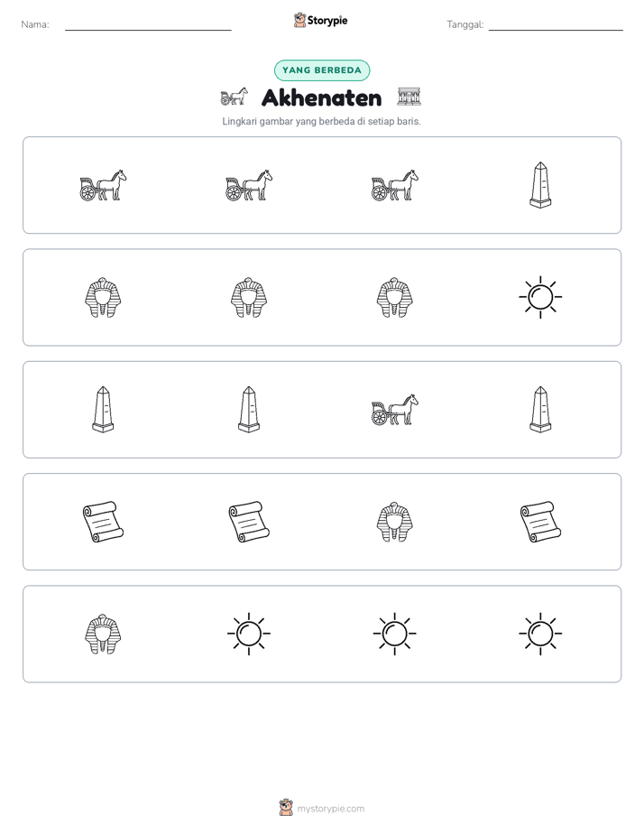The image size is (644, 834).
Task: Select the last sun in fifth row
Action: pos(540,634)
